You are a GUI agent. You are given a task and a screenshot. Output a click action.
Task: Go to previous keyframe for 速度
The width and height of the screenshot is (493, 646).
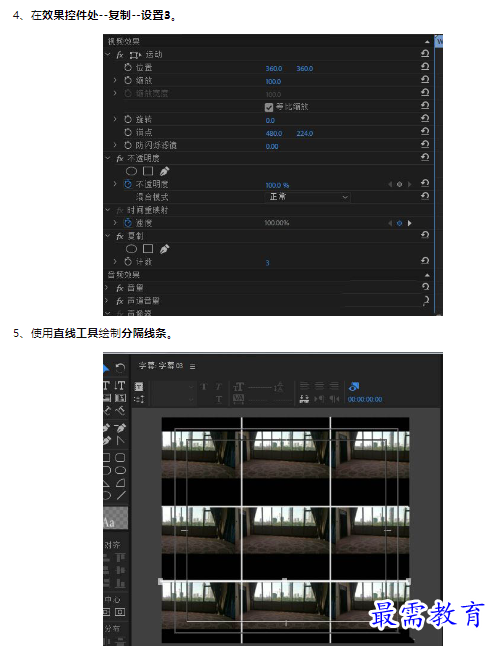[x=390, y=223]
